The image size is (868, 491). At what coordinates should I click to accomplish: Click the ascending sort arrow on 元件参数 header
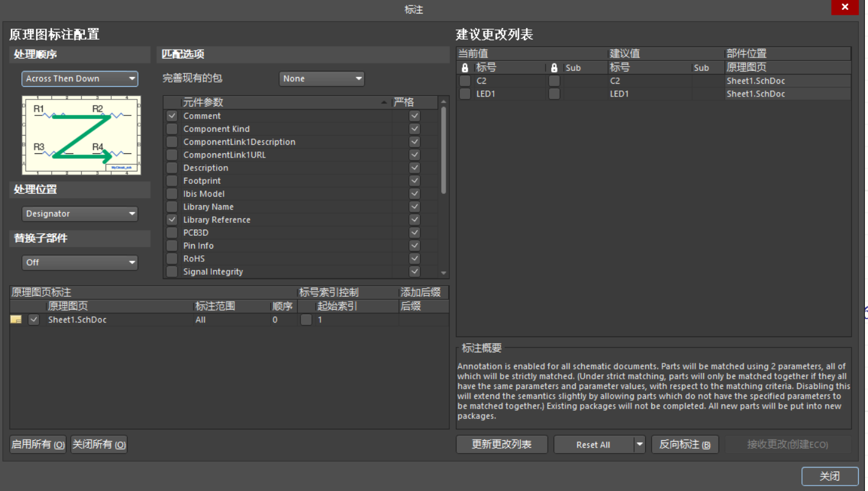tap(384, 102)
